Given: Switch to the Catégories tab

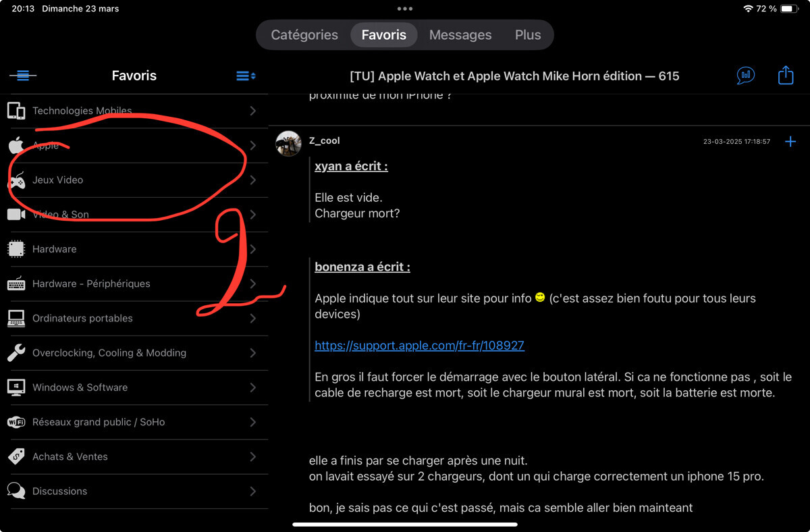Looking at the screenshot, I should point(304,35).
